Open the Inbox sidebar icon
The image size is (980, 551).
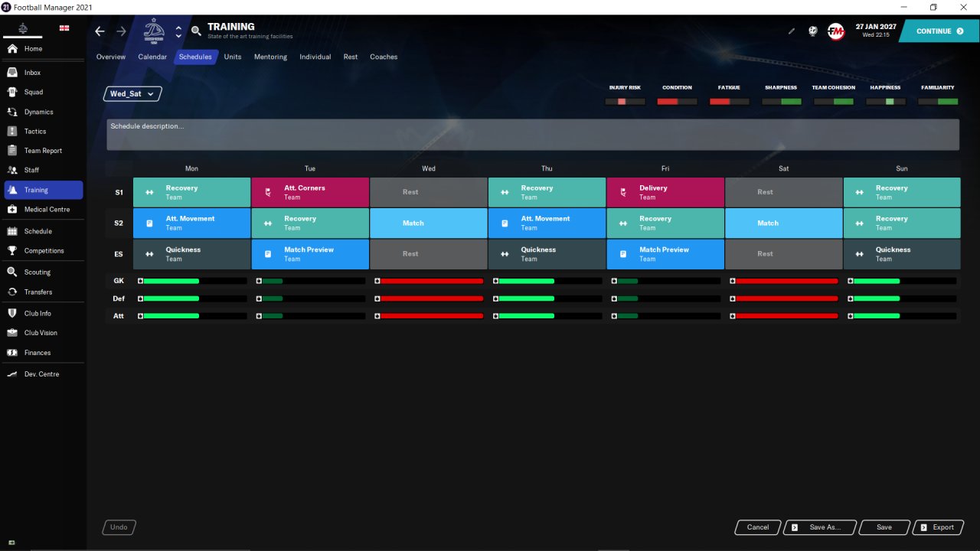click(12, 73)
